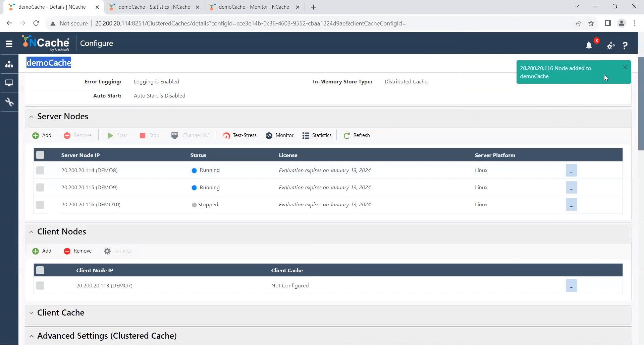
Task: Click Stop in Server Nodes toolbar
Action: (149, 135)
